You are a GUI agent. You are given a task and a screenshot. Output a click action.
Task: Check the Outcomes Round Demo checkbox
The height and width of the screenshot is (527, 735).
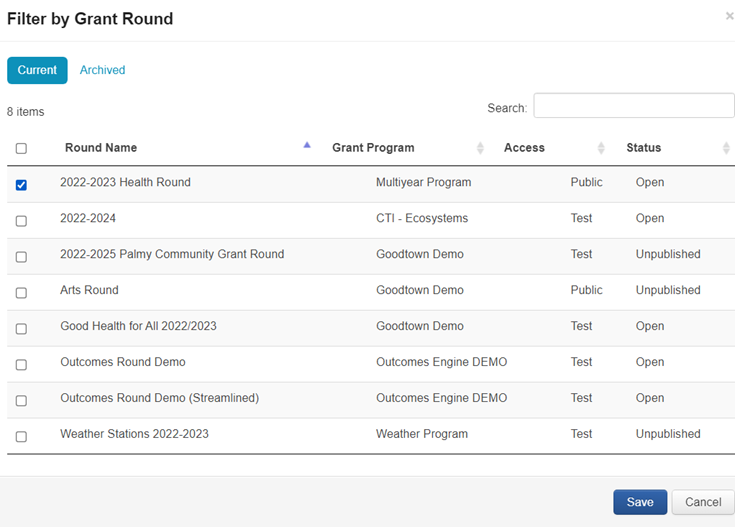21,364
